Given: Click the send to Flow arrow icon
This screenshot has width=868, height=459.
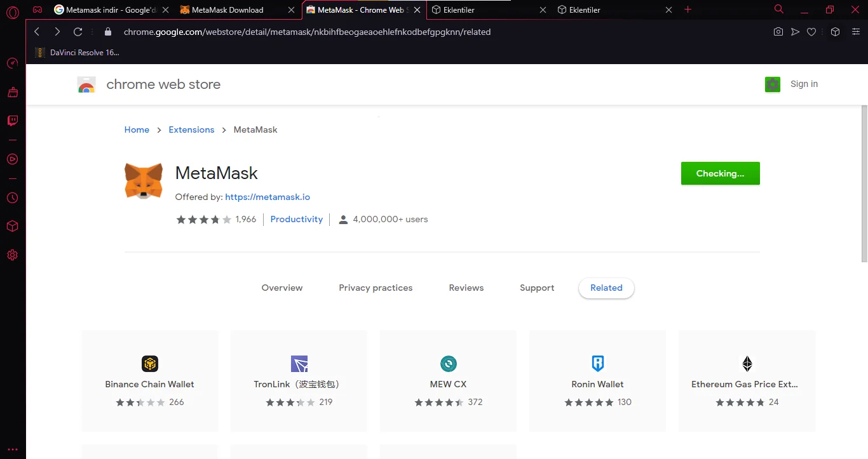Looking at the screenshot, I should (x=795, y=32).
